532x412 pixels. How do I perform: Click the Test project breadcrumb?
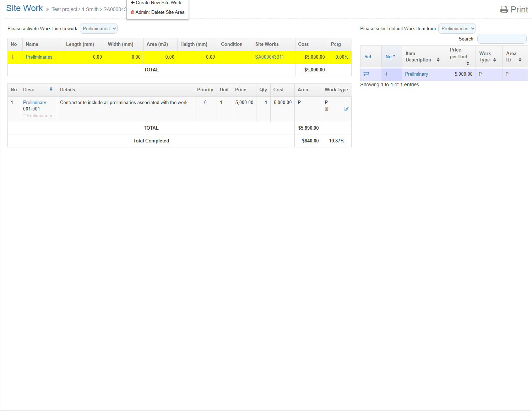point(64,9)
